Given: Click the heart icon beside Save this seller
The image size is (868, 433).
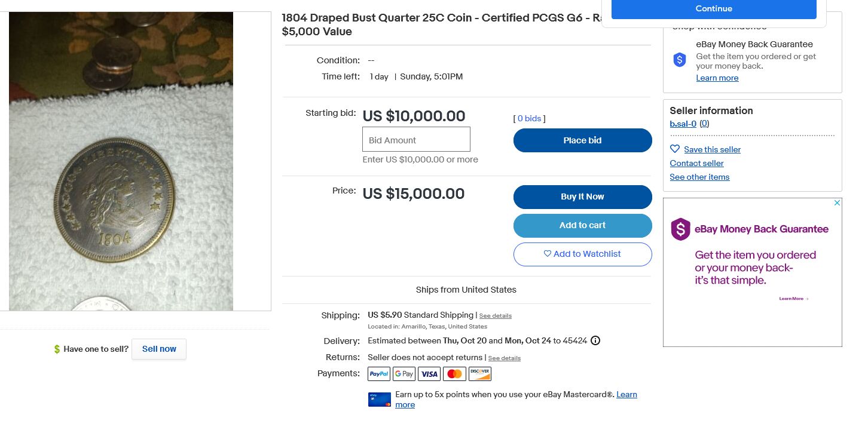Looking at the screenshot, I should [675, 149].
